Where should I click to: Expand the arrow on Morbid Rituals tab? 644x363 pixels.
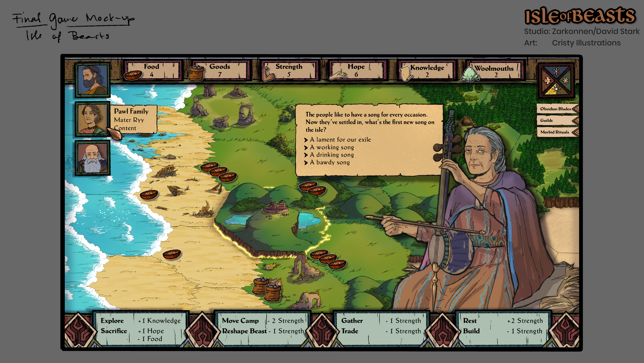tap(575, 132)
